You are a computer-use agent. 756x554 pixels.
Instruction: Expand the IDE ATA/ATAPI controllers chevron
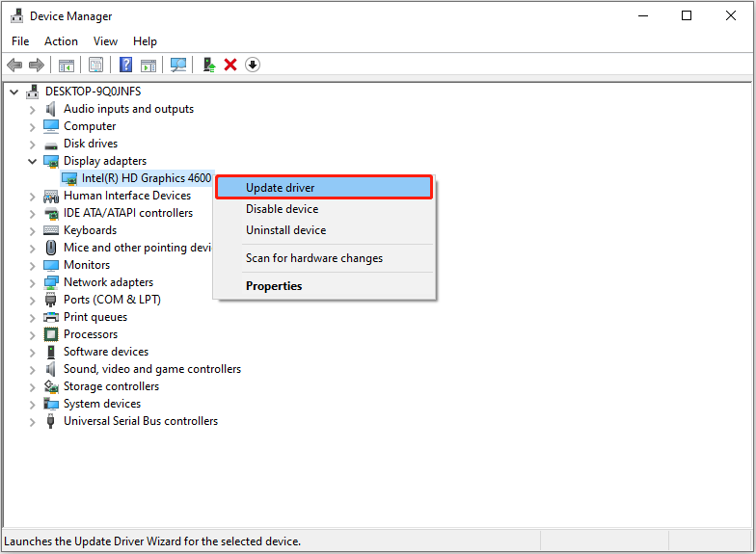click(33, 214)
